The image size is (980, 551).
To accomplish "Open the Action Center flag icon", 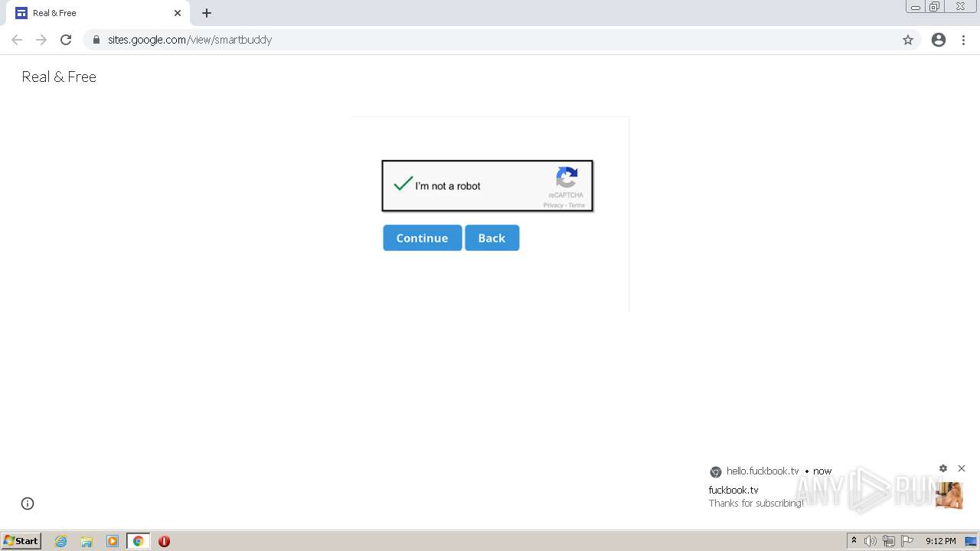I will (907, 541).
